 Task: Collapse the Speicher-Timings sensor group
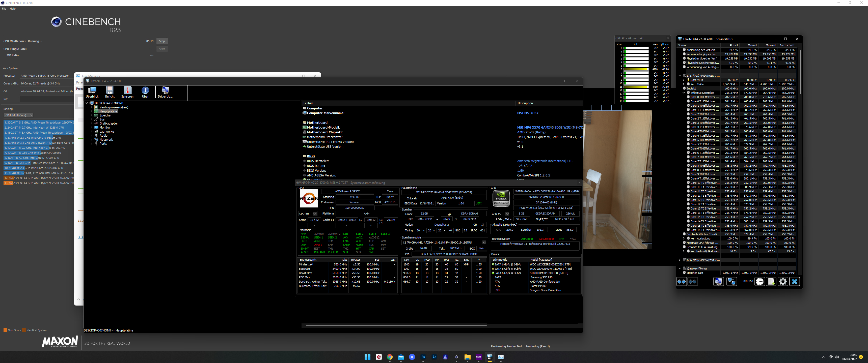[x=680, y=268]
